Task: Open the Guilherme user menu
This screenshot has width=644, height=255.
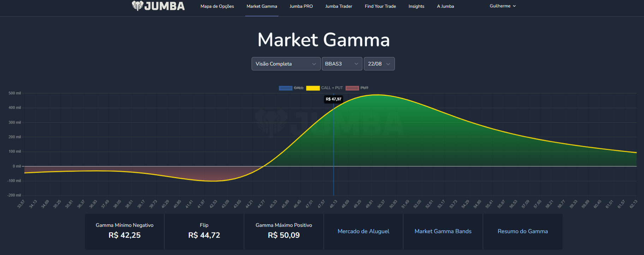Action: [502, 6]
